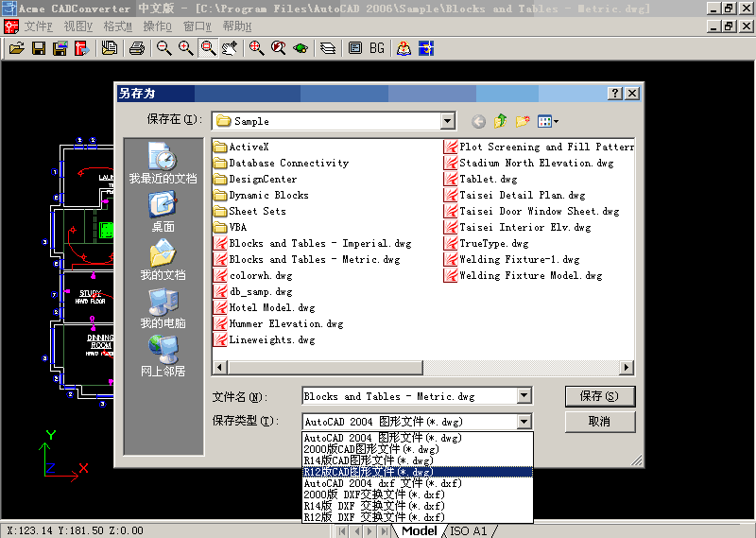Click the print toolbar icon

coord(137,49)
